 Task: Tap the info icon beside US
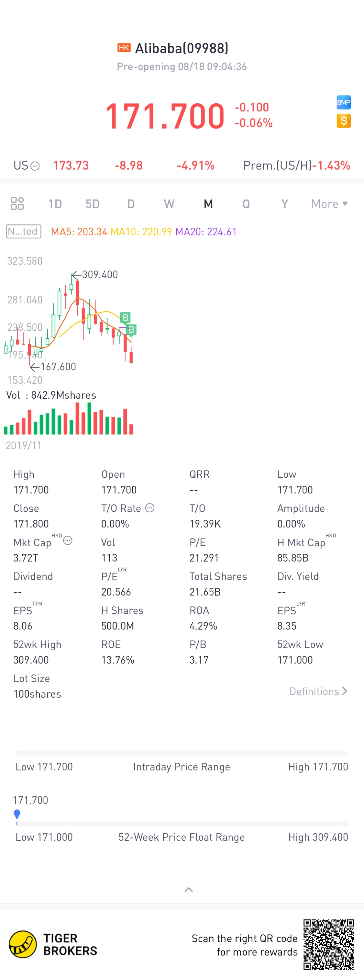point(35,166)
